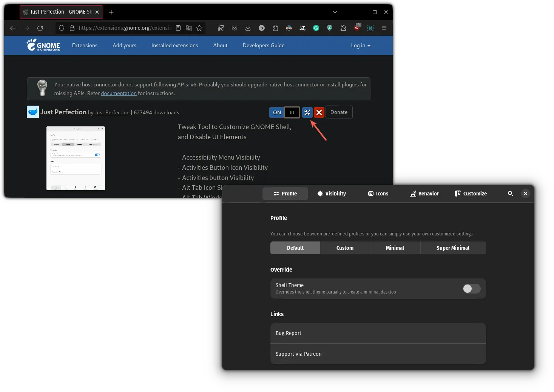Screen dimensions: 554x392
Task: Open the documentation link
Action: pyautogui.click(x=119, y=93)
